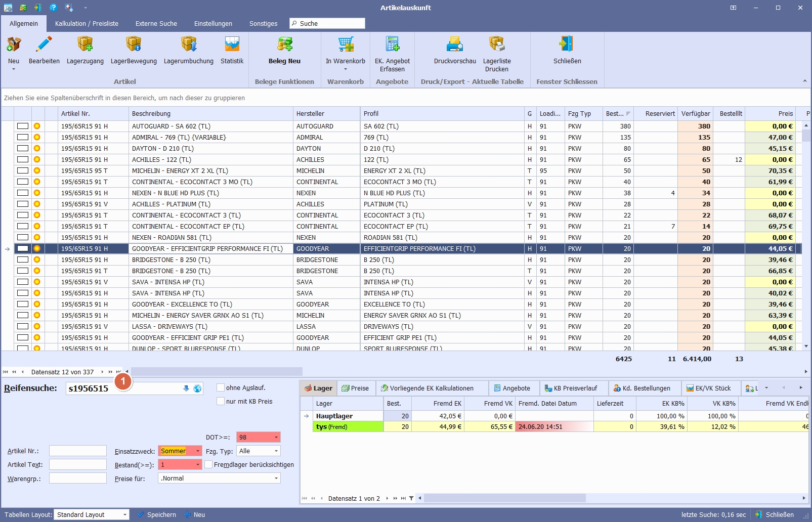The width and height of the screenshot is (812, 522).
Task: Tick the checkbox for AUTOGUARD SA 602 row
Action: 23,126
